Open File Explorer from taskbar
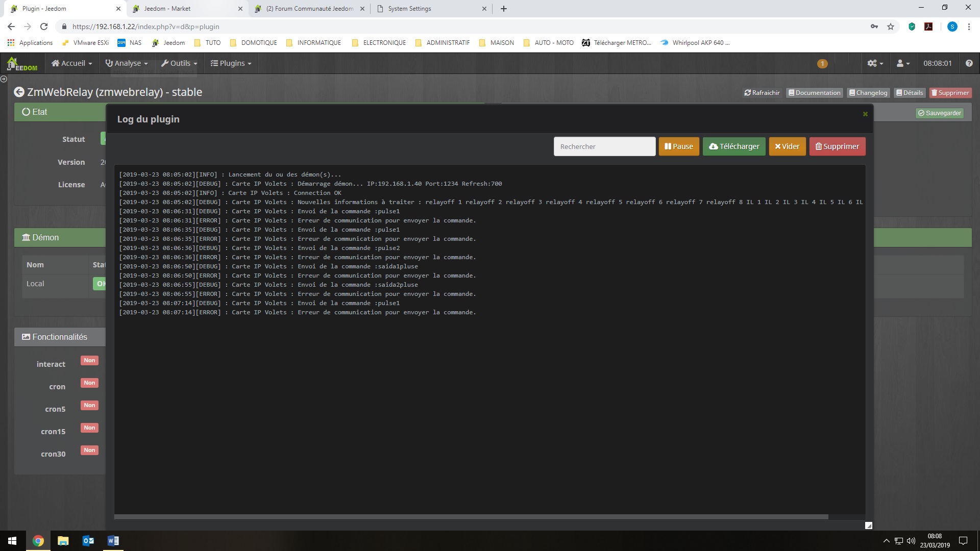Screen dimensions: 980x551 [63, 541]
